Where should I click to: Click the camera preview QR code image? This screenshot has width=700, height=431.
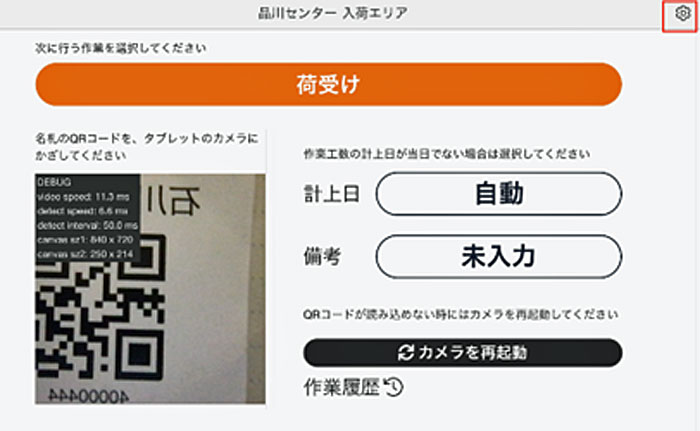[x=150, y=289]
